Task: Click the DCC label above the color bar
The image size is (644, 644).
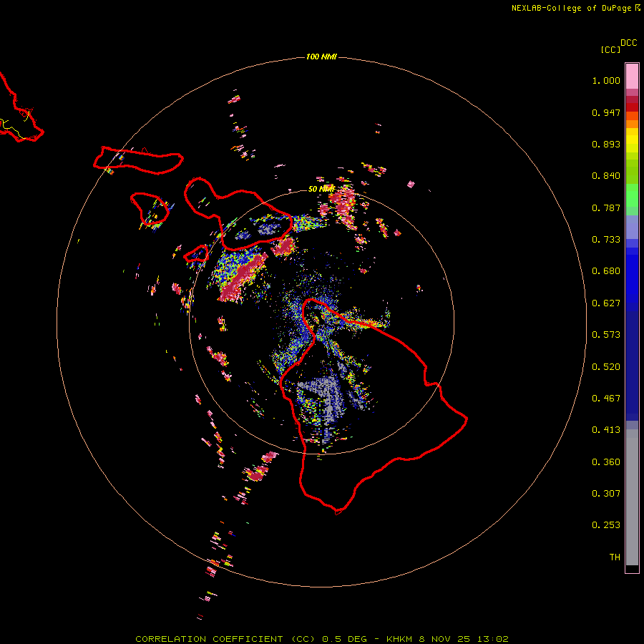Action: click(629, 43)
